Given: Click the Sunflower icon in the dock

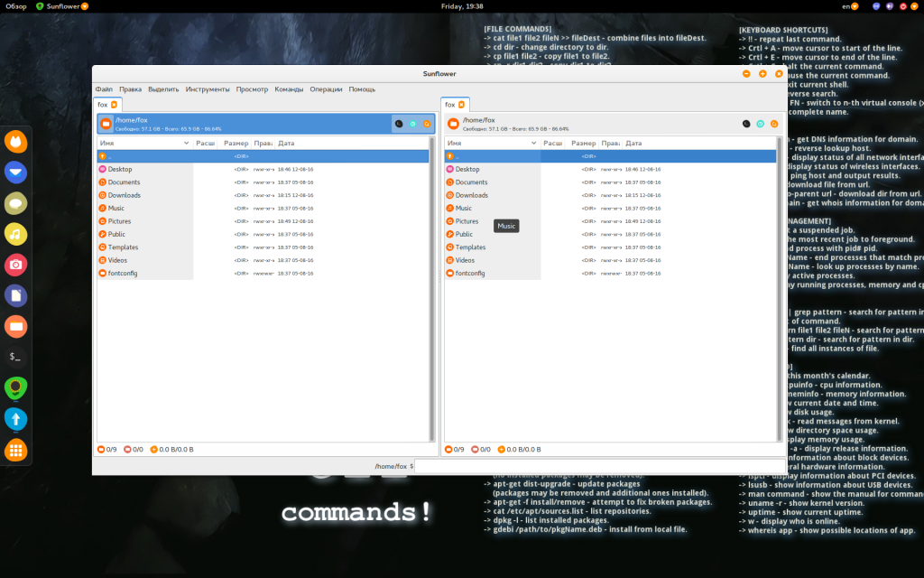Looking at the screenshot, I should (16, 388).
